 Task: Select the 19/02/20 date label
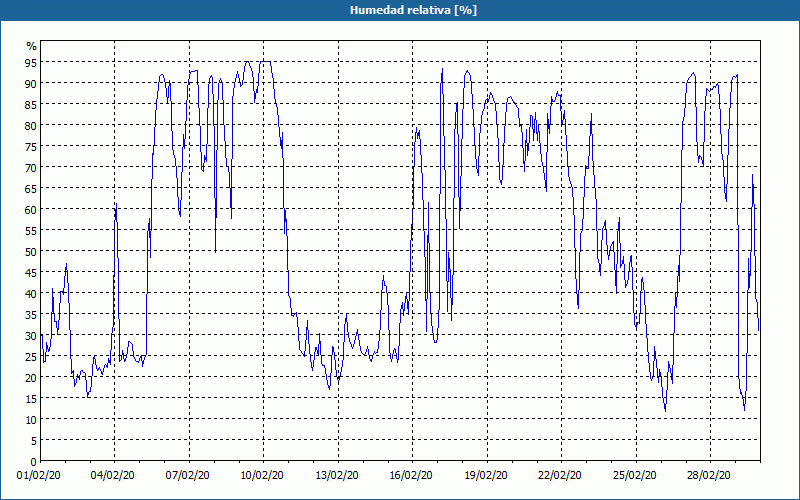[x=485, y=475]
